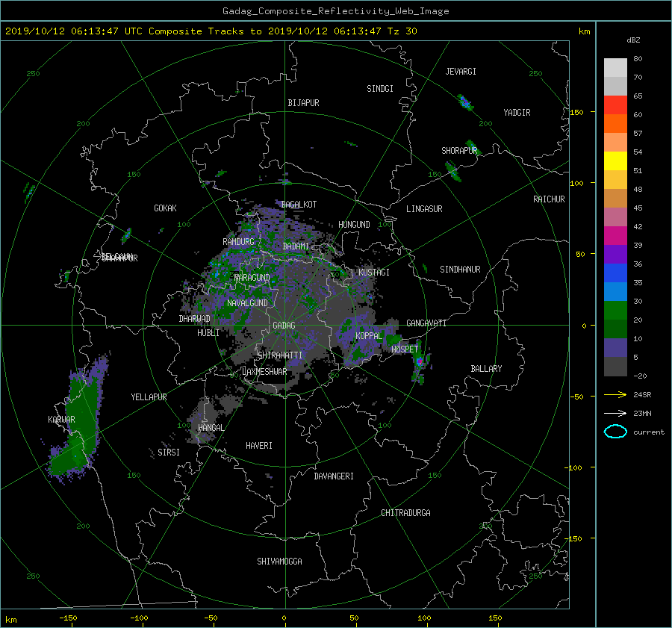Image resolution: width=672 pixels, height=628 pixels.
Task: Click the KOPPAL city label
Action: click(x=369, y=336)
